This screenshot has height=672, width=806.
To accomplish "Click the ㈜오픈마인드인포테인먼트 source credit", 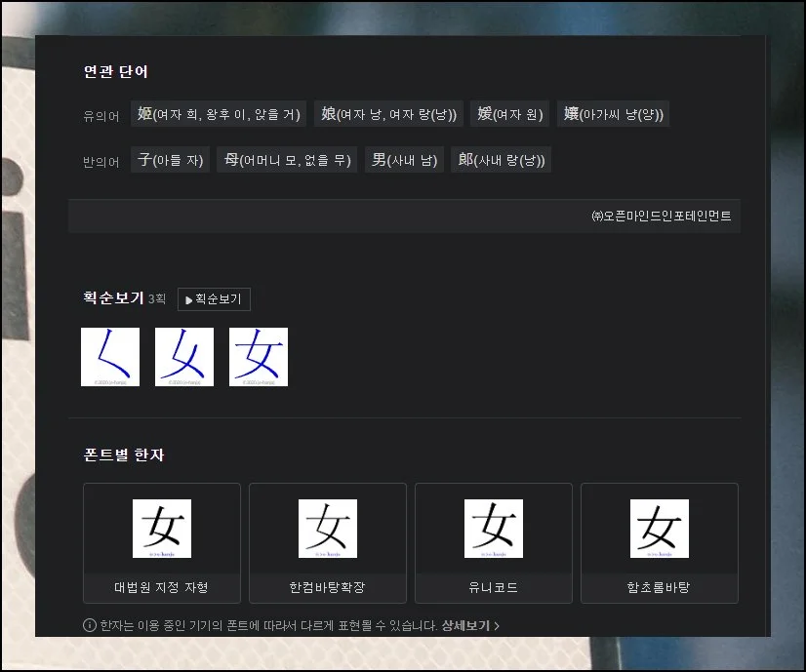I will 661,217.
